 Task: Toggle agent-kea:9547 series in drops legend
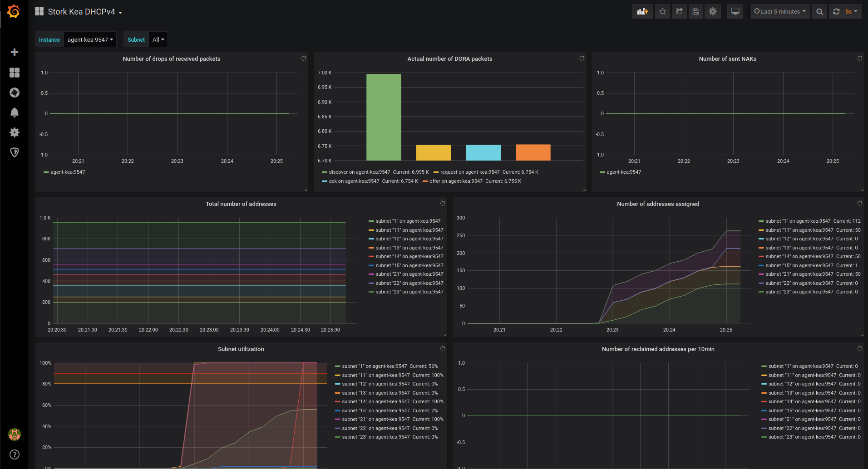click(x=68, y=172)
